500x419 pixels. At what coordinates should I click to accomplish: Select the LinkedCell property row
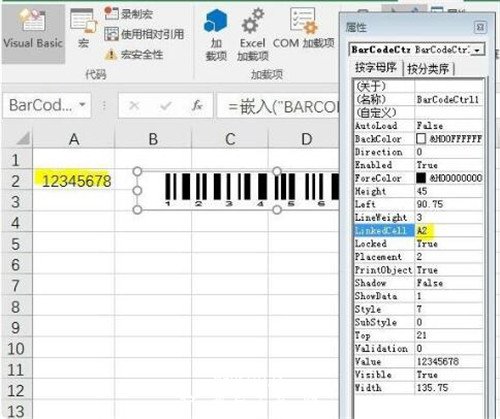(418, 231)
